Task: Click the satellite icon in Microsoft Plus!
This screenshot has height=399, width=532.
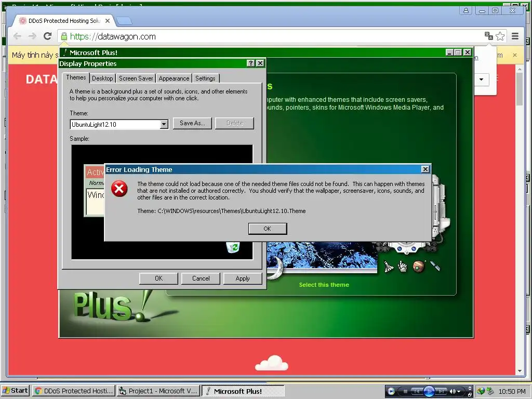Action: click(x=435, y=265)
